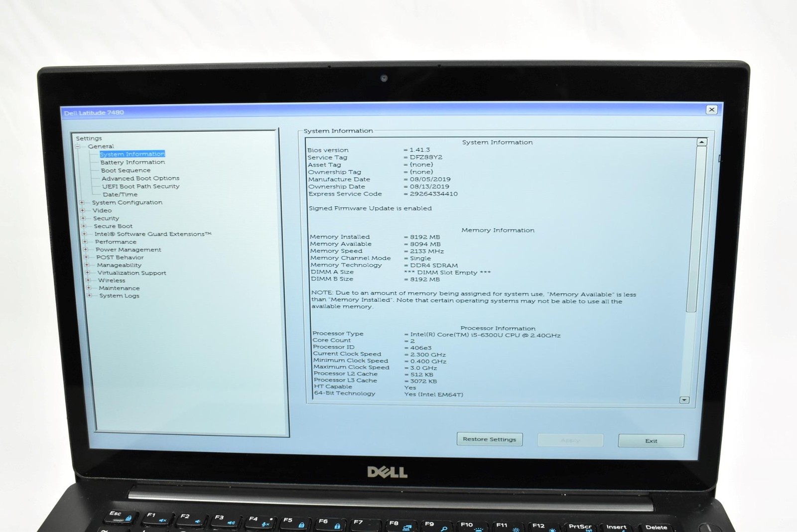
Task: Click the Maximum Clock Speed 3.0 GHz value
Action: [423, 368]
